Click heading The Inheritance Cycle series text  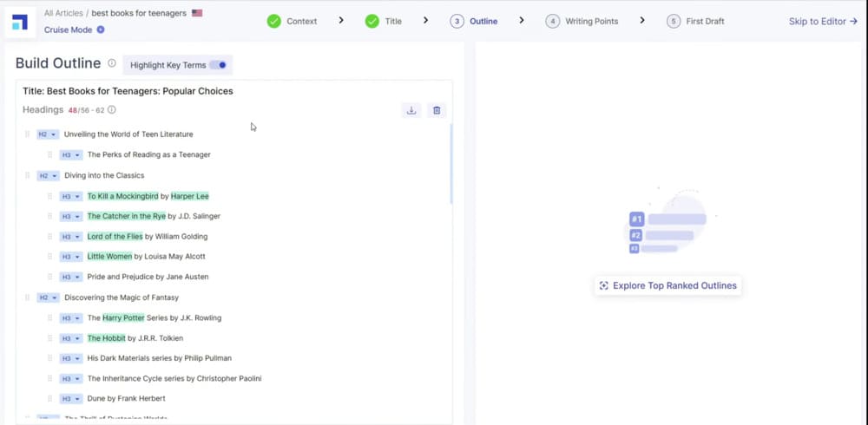(x=174, y=379)
